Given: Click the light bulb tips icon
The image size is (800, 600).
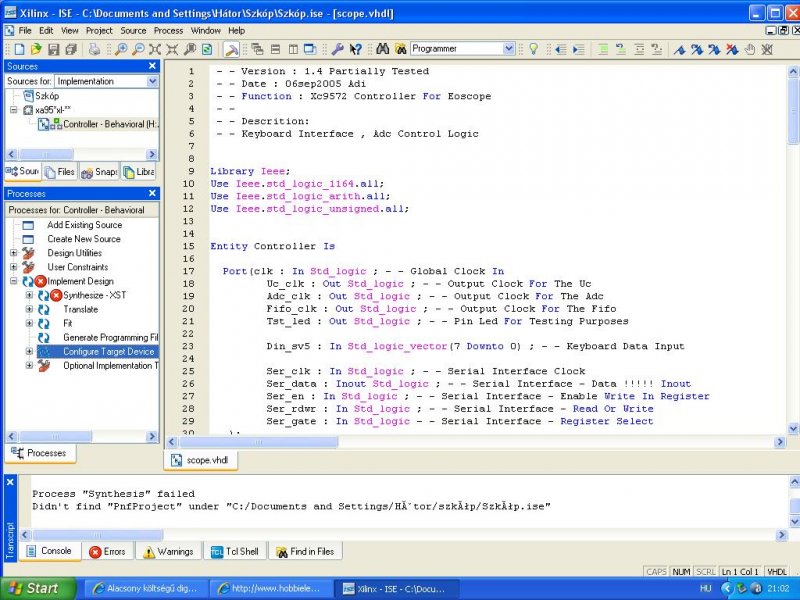Looking at the screenshot, I should [x=533, y=49].
